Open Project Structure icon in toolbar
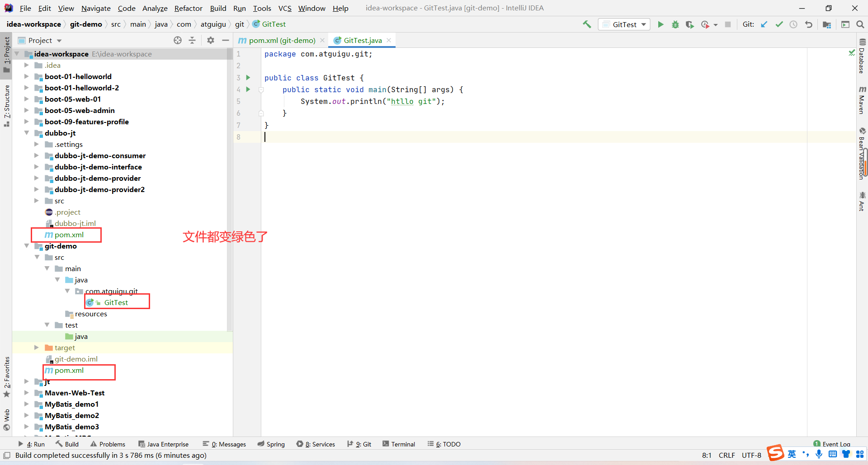Viewport: 868px width, 465px height. [827, 24]
